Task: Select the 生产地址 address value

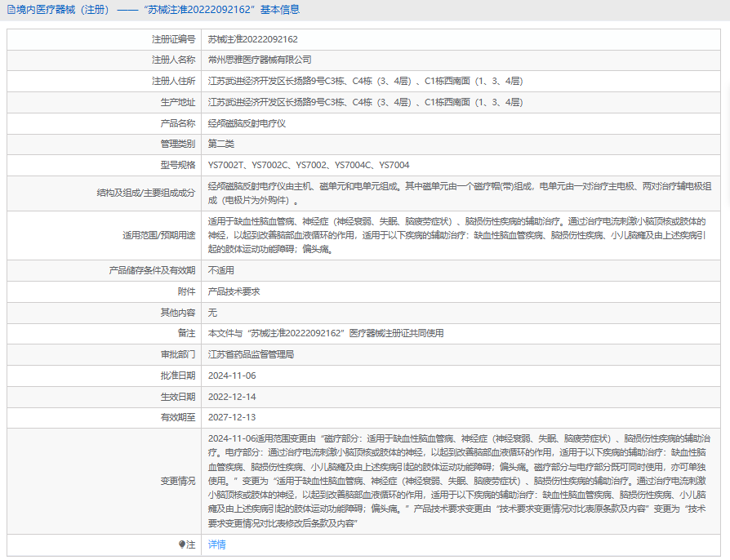Action: pos(366,102)
